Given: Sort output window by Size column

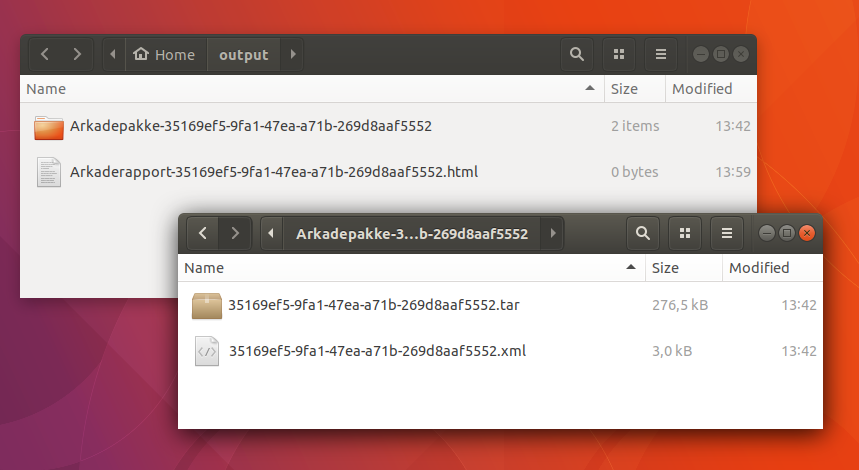Looking at the screenshot, I should 635,89.
